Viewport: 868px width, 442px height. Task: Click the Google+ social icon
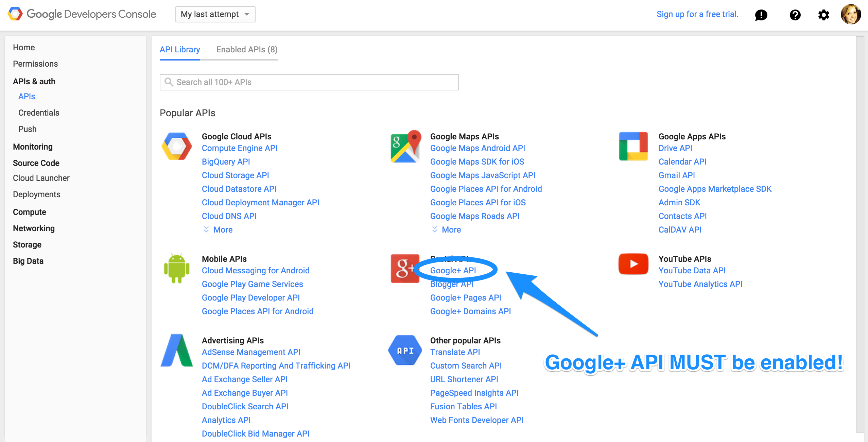pyautogui.click(x=405, y=268)
